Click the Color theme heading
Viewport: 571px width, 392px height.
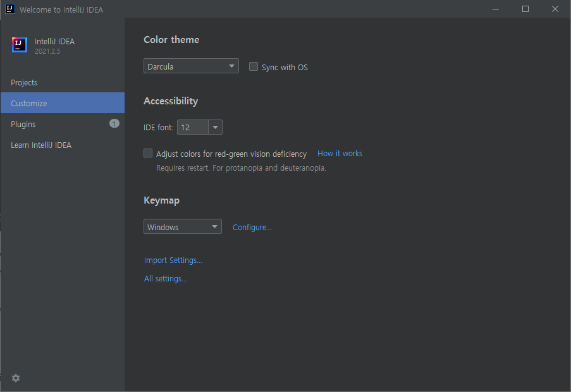click(171, 40)
